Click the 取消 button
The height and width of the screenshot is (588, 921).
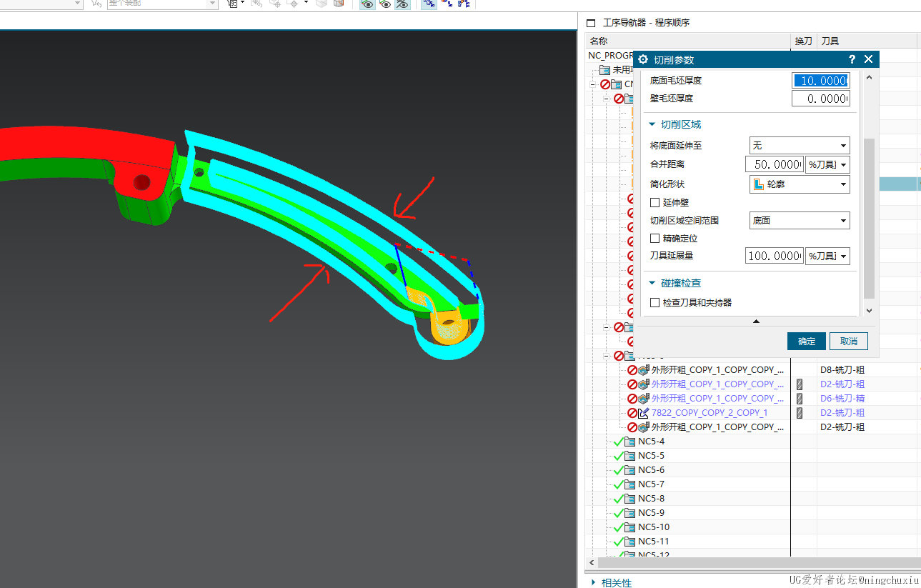click(x=849, y=342)
